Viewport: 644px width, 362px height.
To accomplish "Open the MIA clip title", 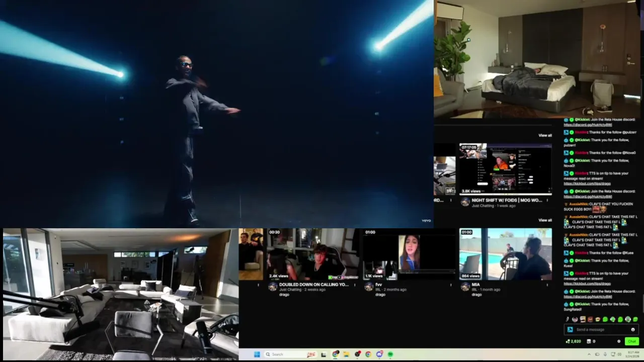I will (x=475, y=285).
